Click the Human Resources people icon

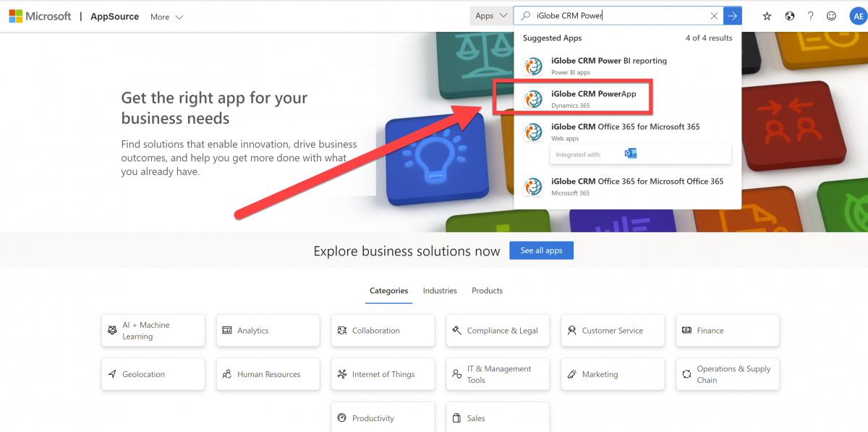click(x=227, y=374)
